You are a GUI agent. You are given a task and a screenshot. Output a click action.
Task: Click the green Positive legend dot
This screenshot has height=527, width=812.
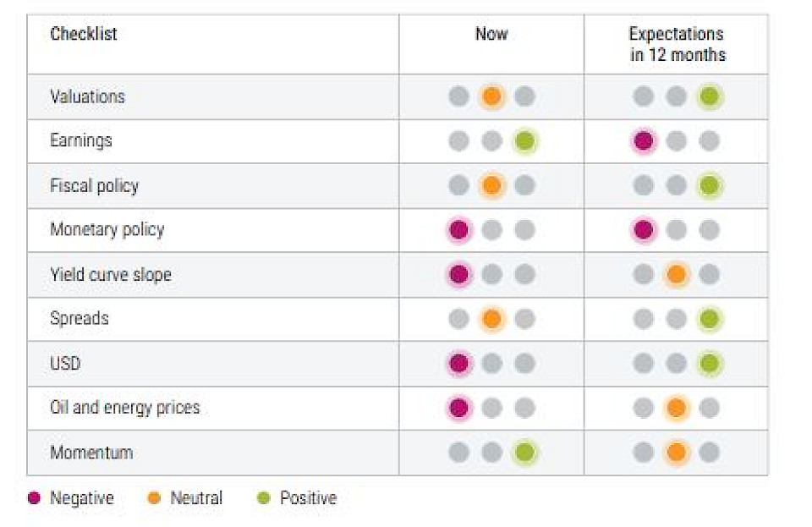[x=263, y=498]
